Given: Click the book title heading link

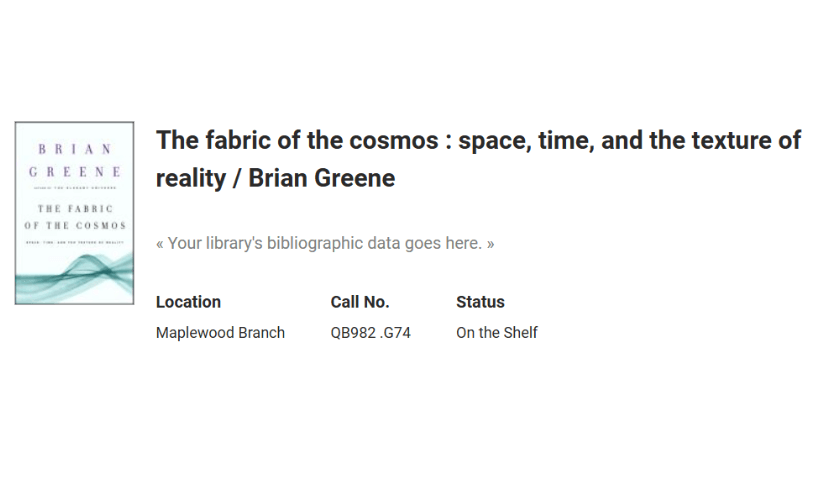Looking at the screenshot, I should tap(478, 159).
